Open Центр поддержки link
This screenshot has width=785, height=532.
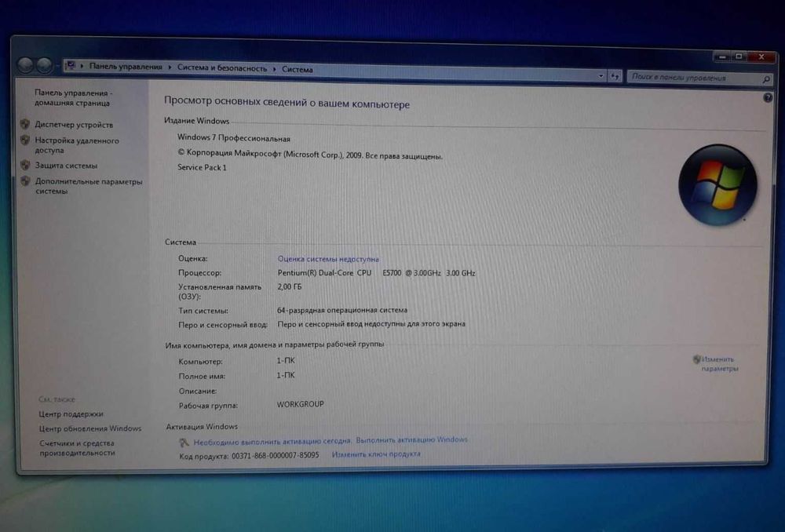coord(71,414)
